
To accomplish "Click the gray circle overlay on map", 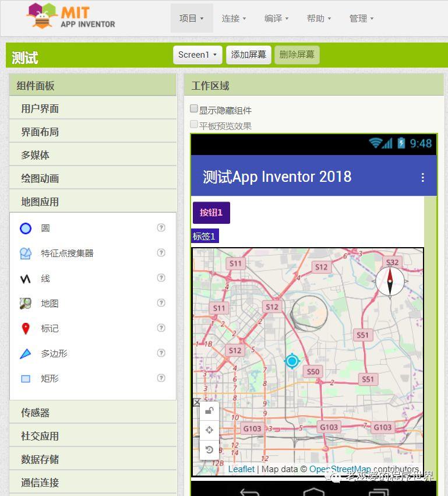I will (x=309, y=313).
